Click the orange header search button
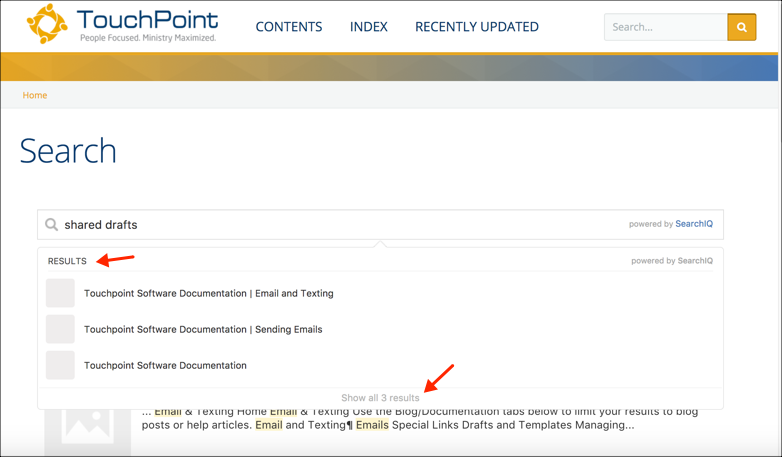782x457 pixels. 742,27
